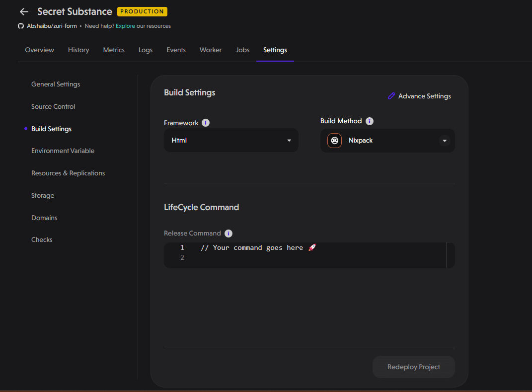532x392 pixels.
Task: Click the Secret Substance project title
Action: tap(75, 11)
